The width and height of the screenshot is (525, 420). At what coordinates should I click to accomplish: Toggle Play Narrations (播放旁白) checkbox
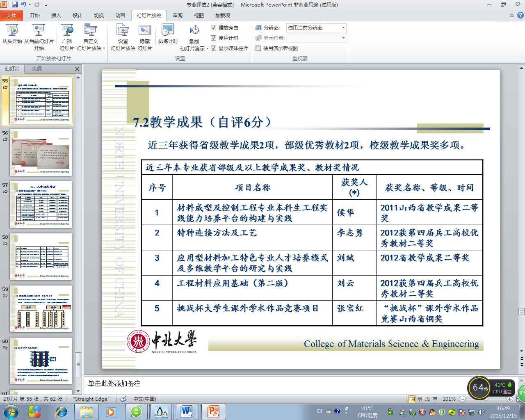pyautogui.click(x=213, y=28)
